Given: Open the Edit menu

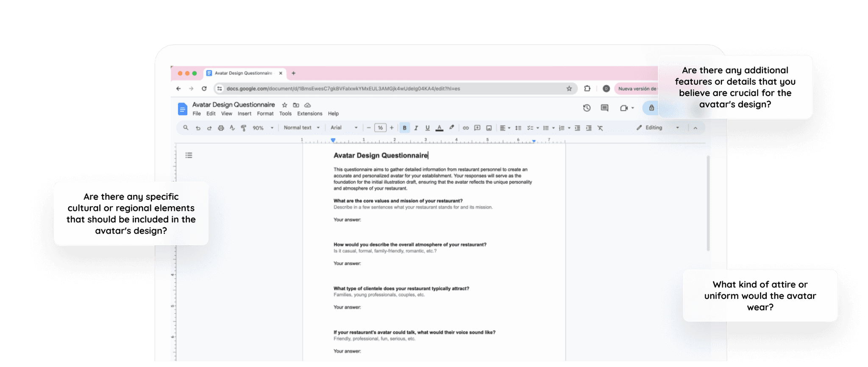Looking at the screenshot, I should (x=211, y=113).
